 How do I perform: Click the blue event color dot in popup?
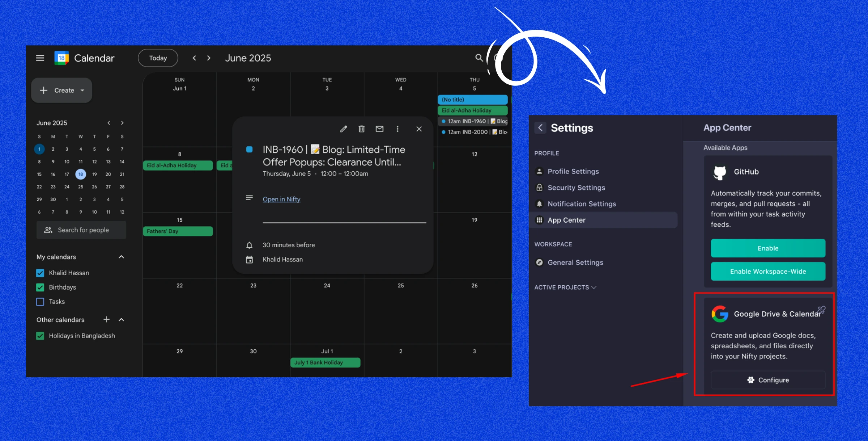coord(249,150)
